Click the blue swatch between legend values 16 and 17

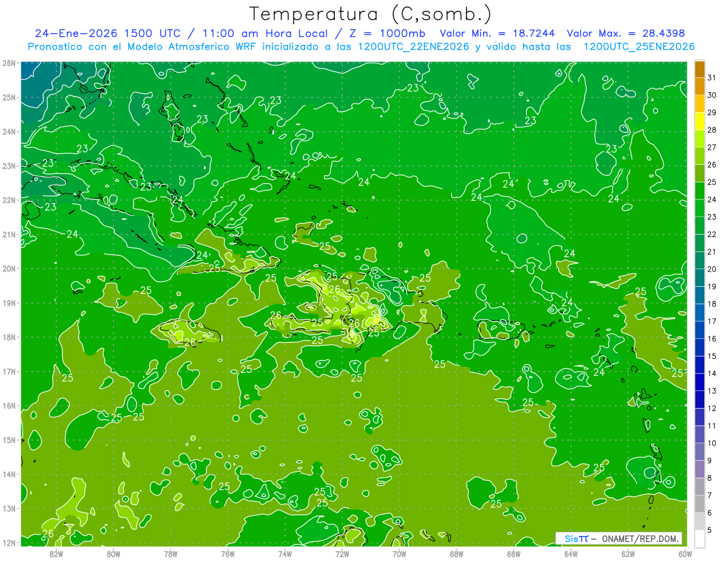tap(699, 330)
